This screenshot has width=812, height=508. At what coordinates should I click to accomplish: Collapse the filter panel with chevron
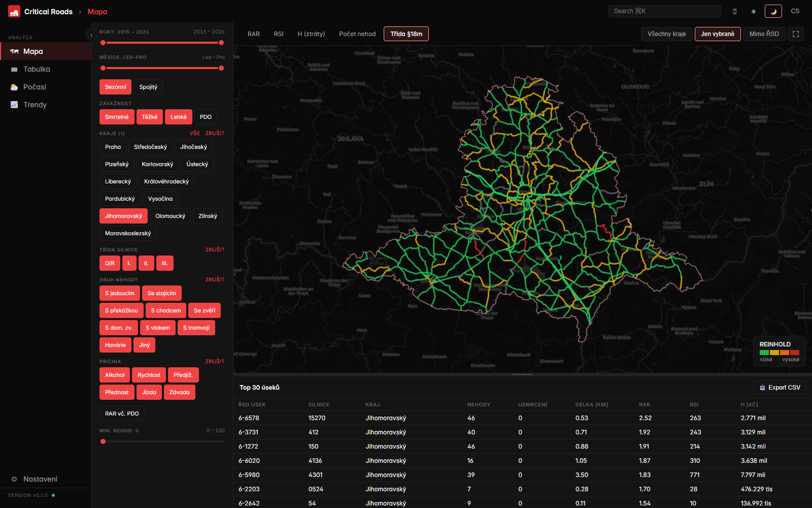point(91,35)
